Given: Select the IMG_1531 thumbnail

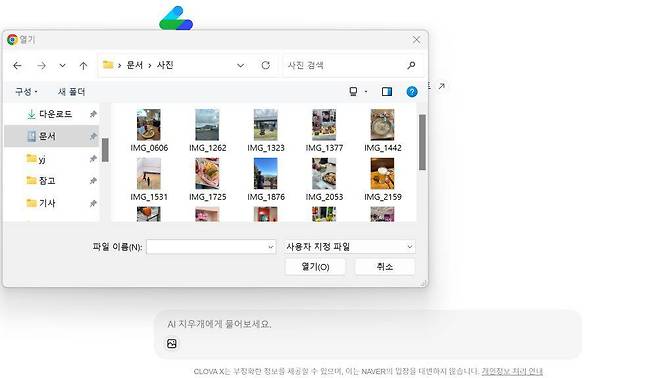Looking at the screenshot, I should [x=149, y=173].
